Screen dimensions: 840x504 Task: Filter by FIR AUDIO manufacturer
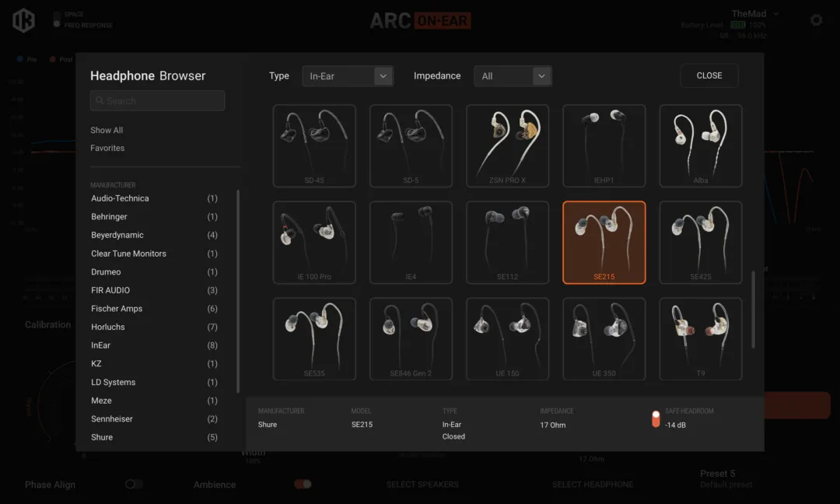154,290
